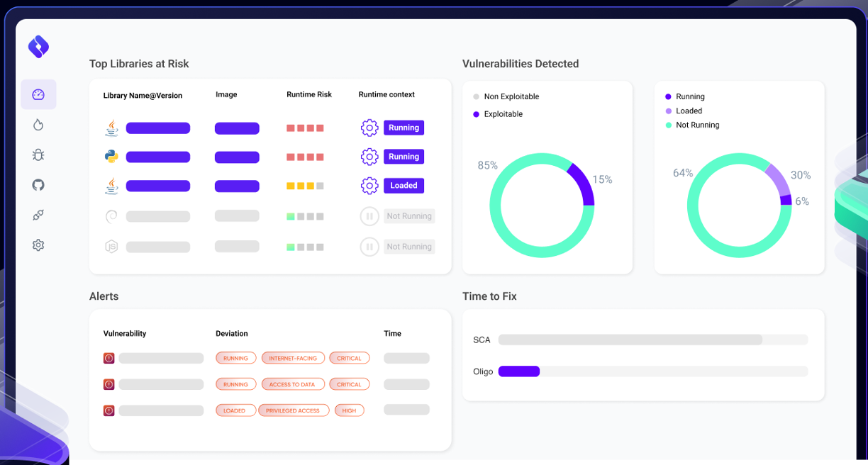Open the plug integrations icon in sidebar

click(38, 215)
